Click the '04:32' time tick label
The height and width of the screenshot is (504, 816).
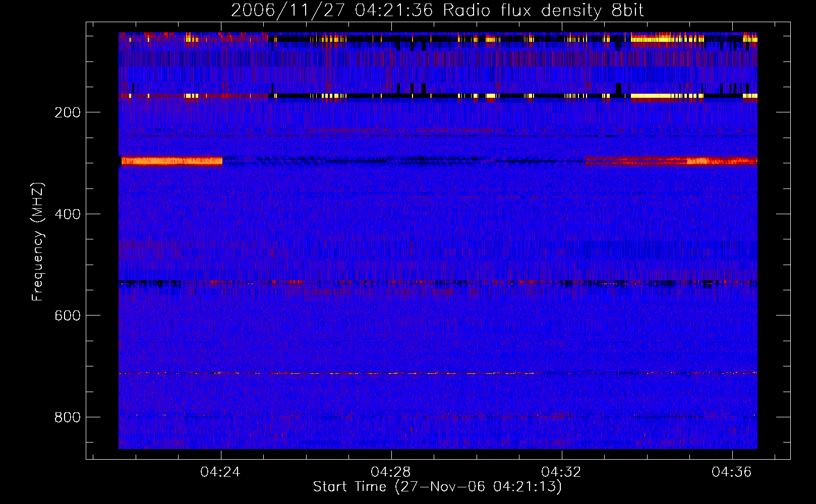[x=561, y=472]
